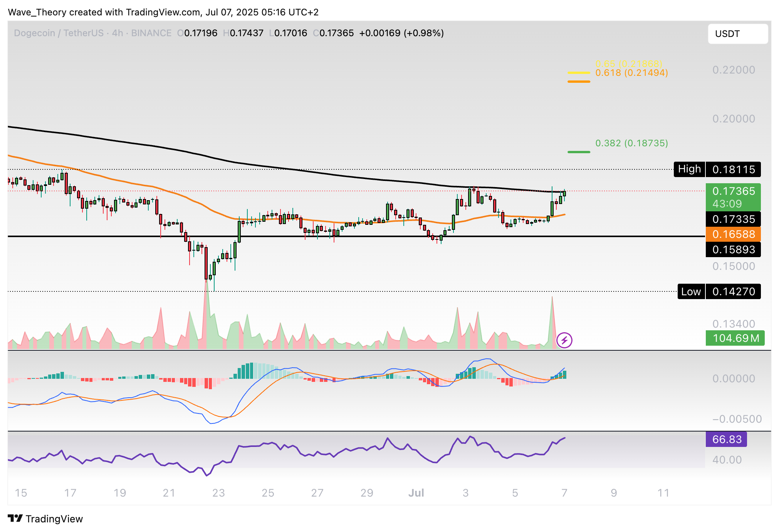The width and height of the screenshot is (779, 532).
Task: Click the green 0.382 Fibonacci line segment
Action: tap(579, 152)
